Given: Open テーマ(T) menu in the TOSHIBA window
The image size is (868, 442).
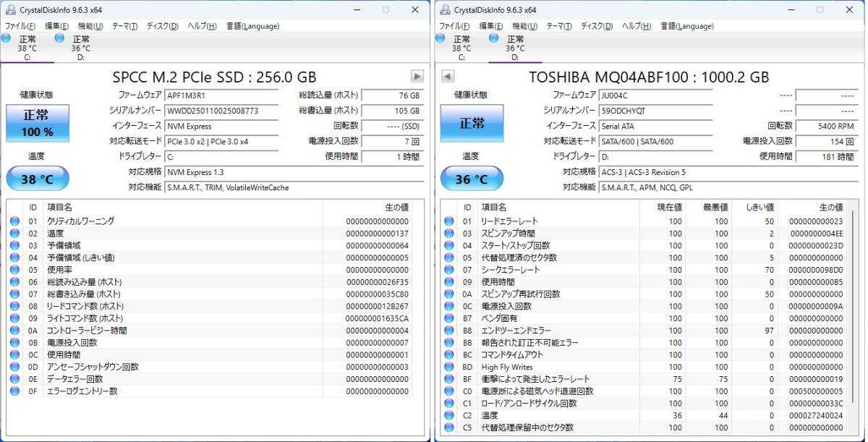Looking at the screenshot, I should (x=558, y=26).
